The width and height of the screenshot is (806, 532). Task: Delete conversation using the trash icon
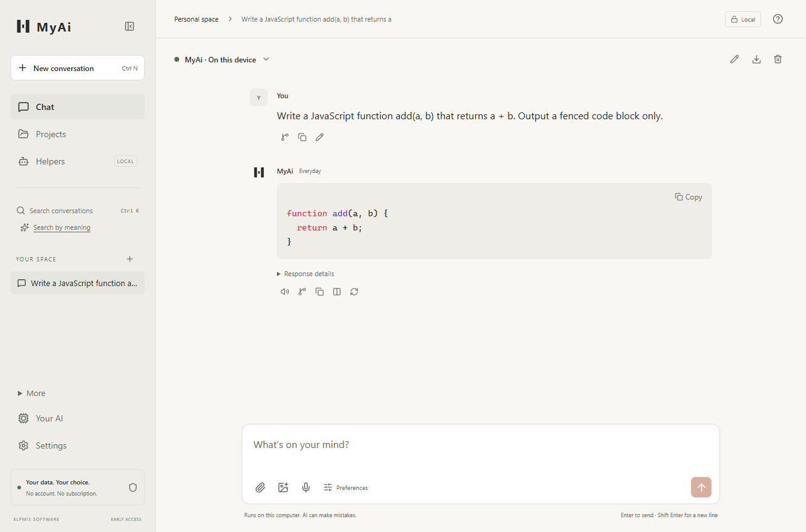(778, 59)
